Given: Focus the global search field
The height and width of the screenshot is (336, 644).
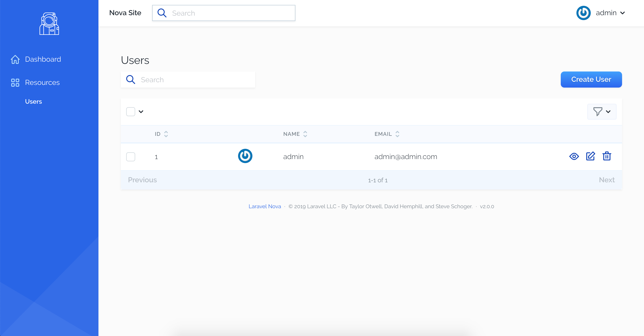Looking at the screenshot, I should [x=230, y=13].
